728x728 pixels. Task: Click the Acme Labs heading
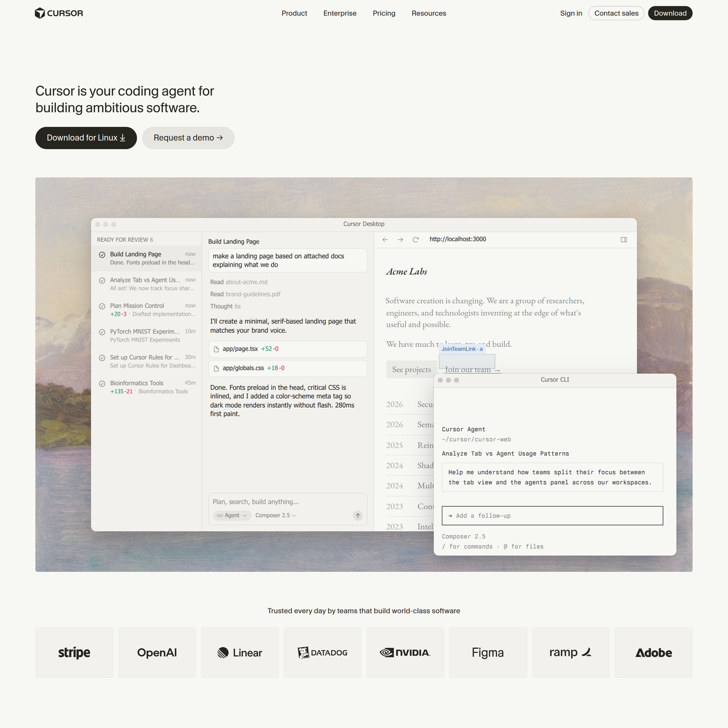coord(407,272)
